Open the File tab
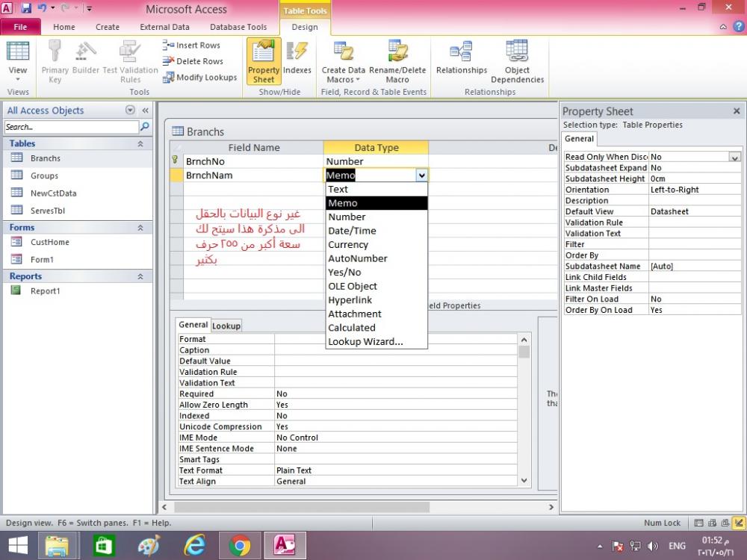The height and width of the screenshot is (560, 747). [20, 27]
